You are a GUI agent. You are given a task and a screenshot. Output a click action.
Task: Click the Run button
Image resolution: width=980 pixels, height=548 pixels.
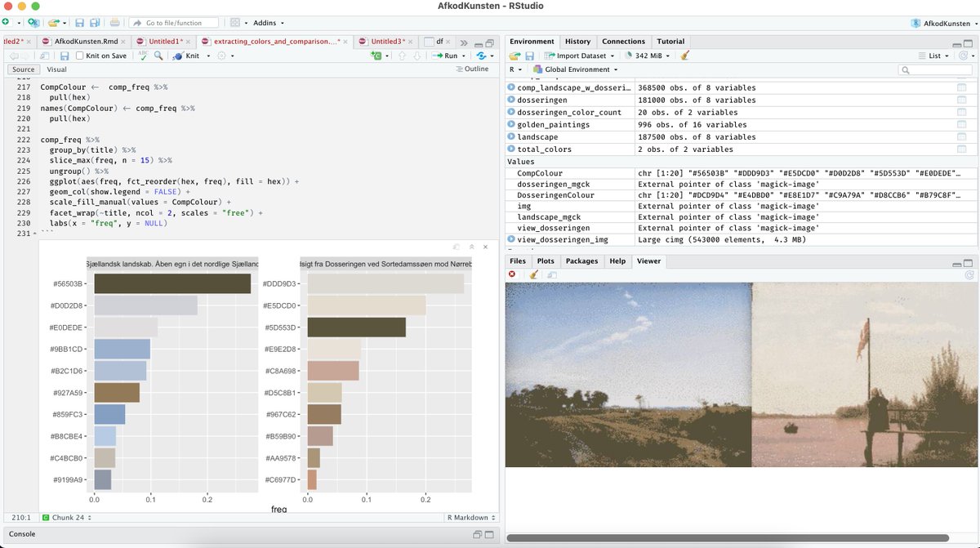coord(444,56)
